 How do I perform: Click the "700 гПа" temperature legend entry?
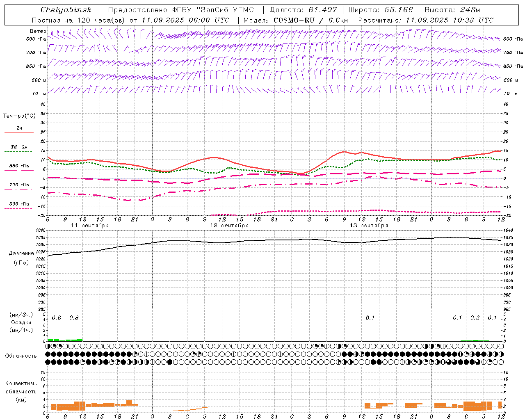pos(19,185)
